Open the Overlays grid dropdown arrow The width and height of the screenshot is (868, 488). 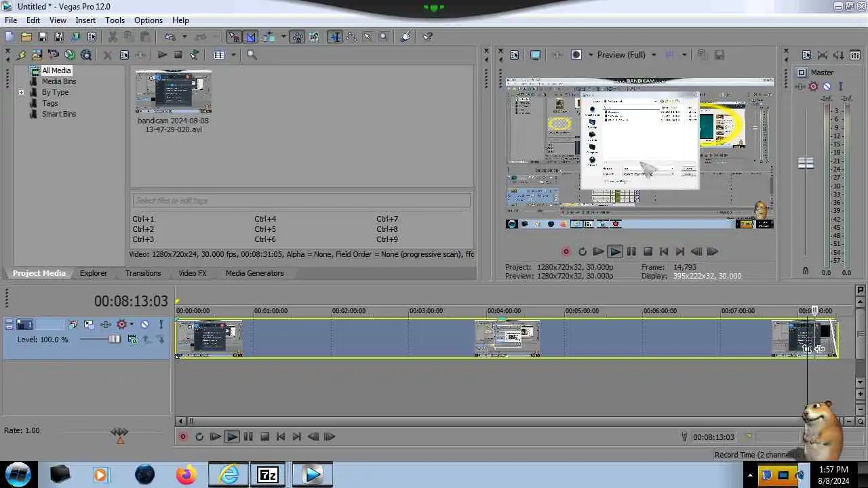pos(684,55)
